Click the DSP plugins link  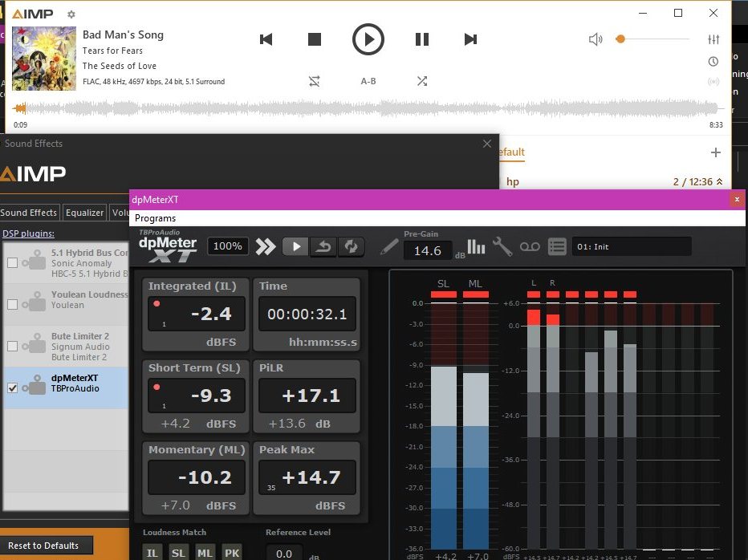point(28,233)
